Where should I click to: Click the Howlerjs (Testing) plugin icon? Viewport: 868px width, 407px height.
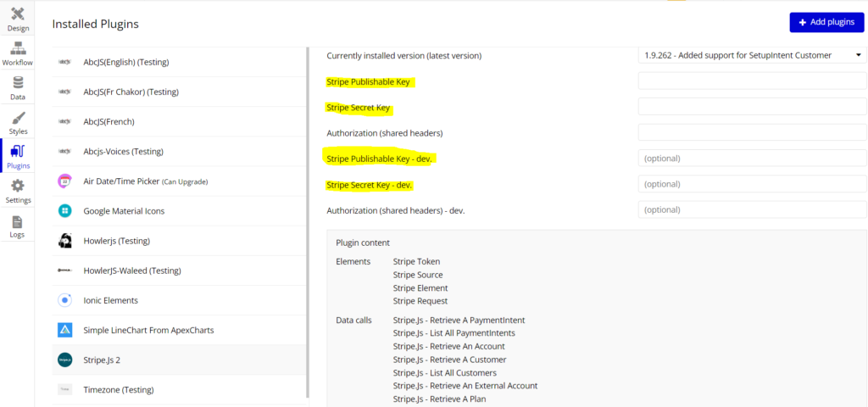64,241
